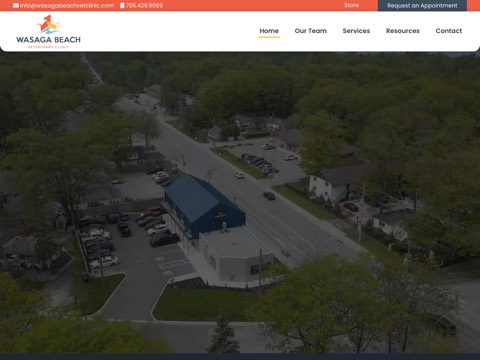Open the Store link
Viewport: 480px width, 360px height.
point(351,5)
